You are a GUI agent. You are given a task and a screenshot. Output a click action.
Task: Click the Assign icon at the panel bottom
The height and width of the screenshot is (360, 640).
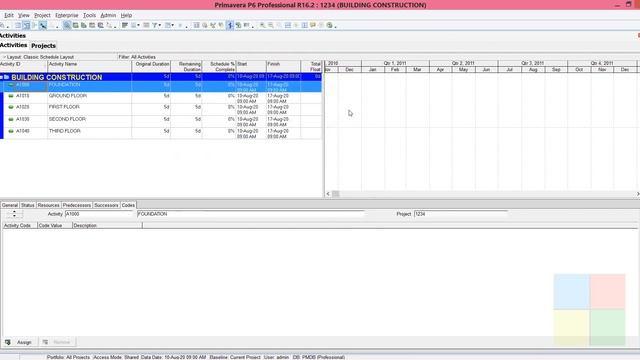tap(8, 342)
